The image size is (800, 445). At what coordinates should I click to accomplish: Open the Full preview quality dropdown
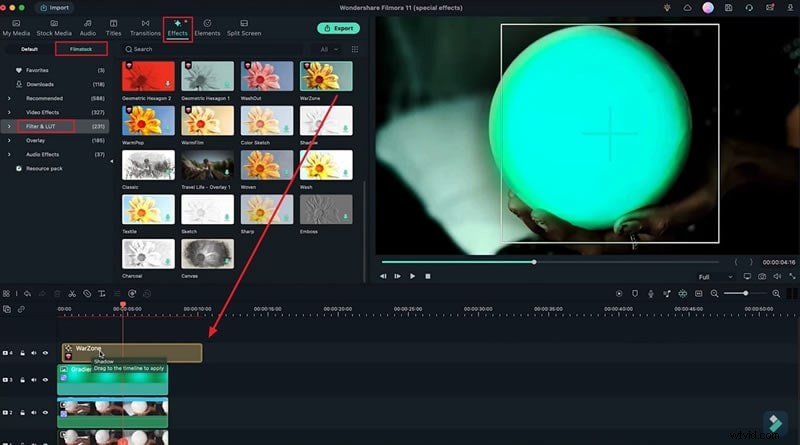coord(715,277)
